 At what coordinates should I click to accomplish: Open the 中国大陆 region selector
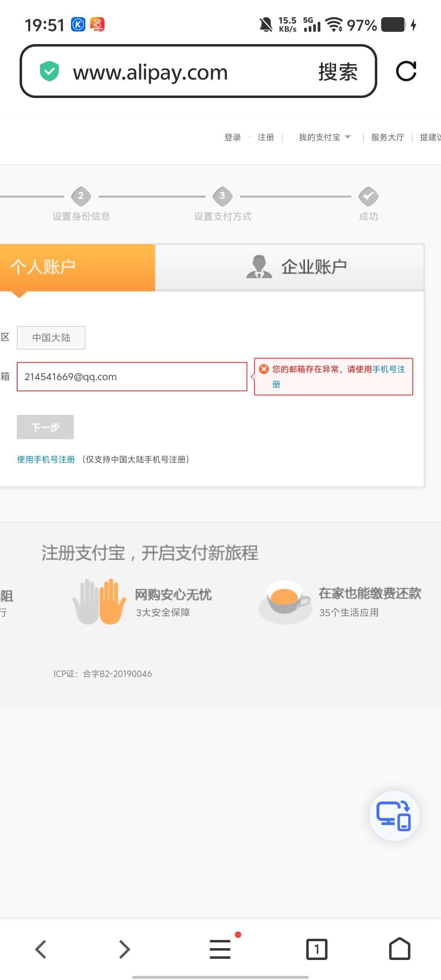[51, 338]
